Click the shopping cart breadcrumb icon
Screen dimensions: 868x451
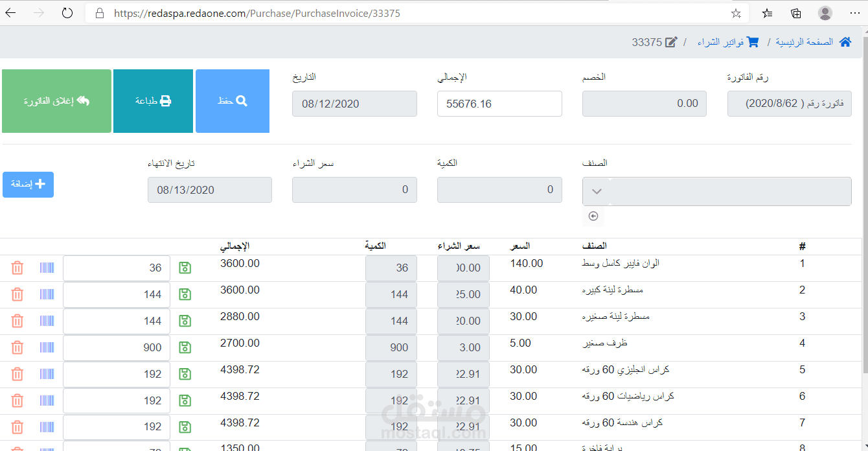[x=753, y=42]
